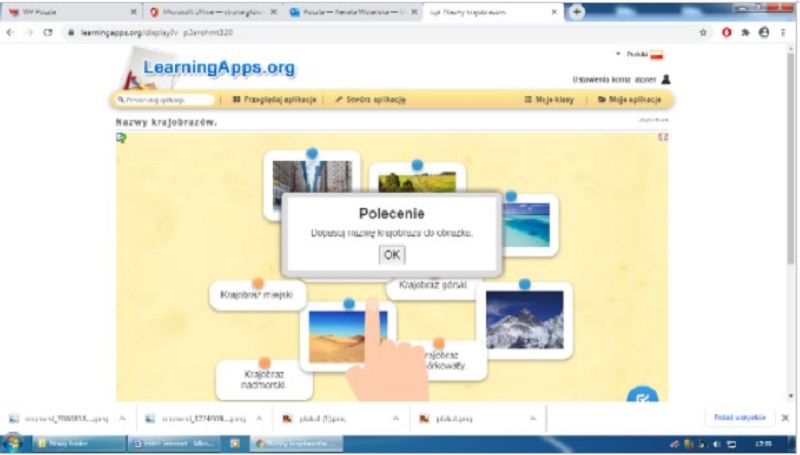This screenshot has height=455, width=800.
Task: Open the LearningApps.org logo link
Action: click(218, 67)
